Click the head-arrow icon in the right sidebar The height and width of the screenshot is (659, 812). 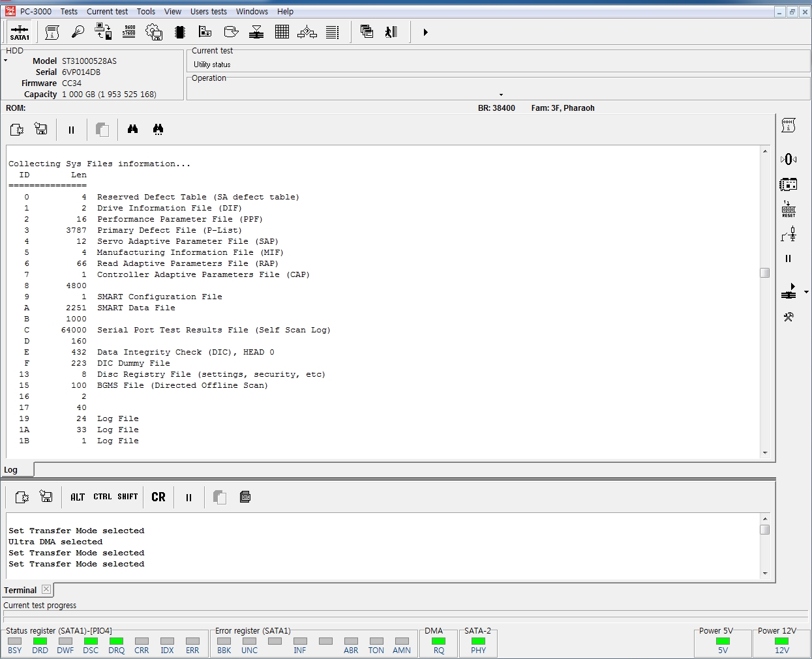click(789, 291)
